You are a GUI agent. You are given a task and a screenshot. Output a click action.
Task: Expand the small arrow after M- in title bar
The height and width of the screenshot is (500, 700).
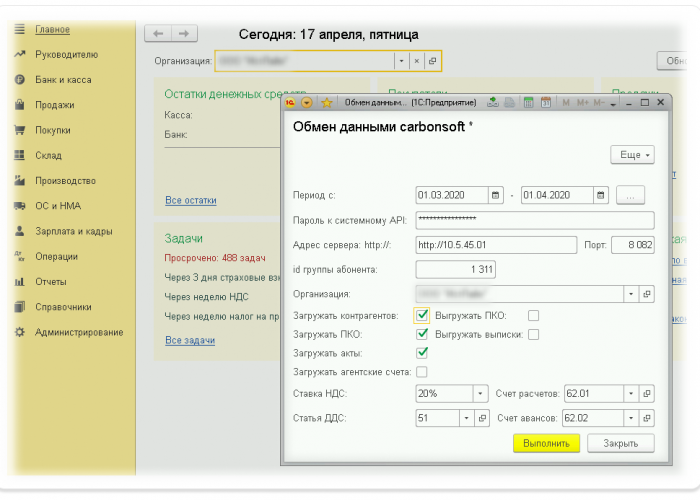click(613, 104)
